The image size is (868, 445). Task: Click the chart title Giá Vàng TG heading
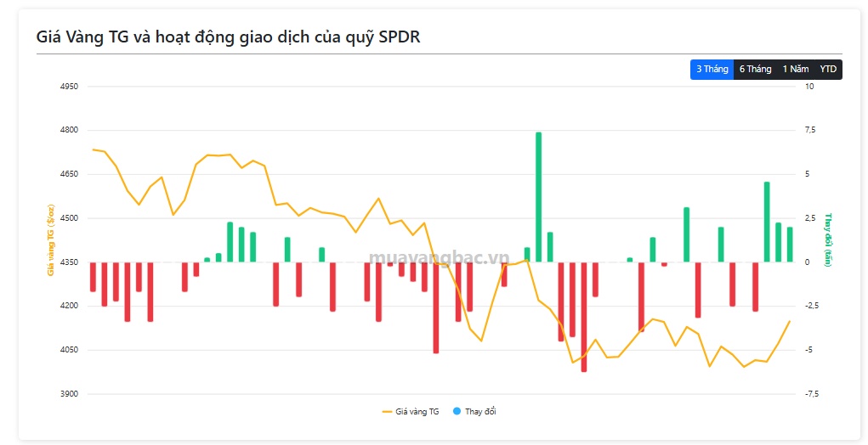coord(228,37)
